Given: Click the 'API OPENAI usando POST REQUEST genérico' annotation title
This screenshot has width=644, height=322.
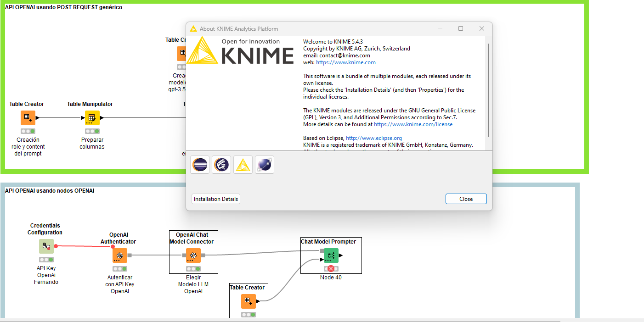Looking at the screenshot, I should click(x=64, y=7).
